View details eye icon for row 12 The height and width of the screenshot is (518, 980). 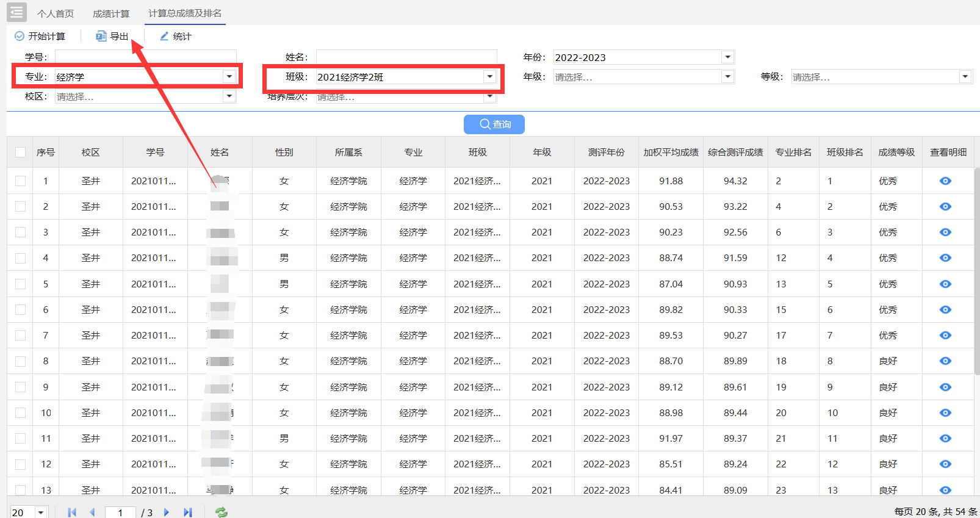945,464
